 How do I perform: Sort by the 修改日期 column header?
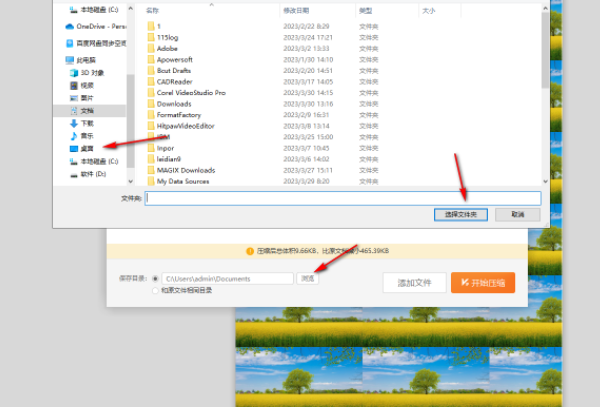coord(296,10)
